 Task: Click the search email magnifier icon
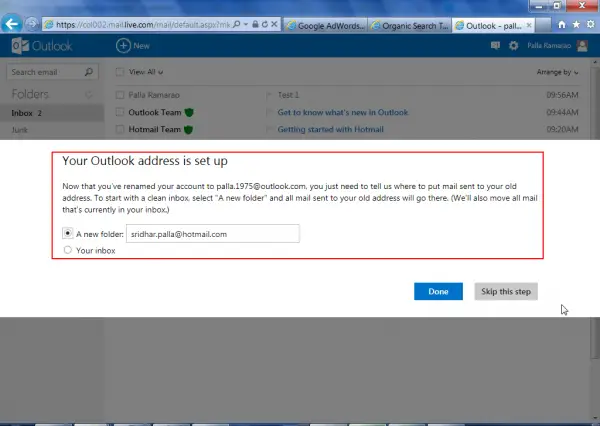(90, 72)
